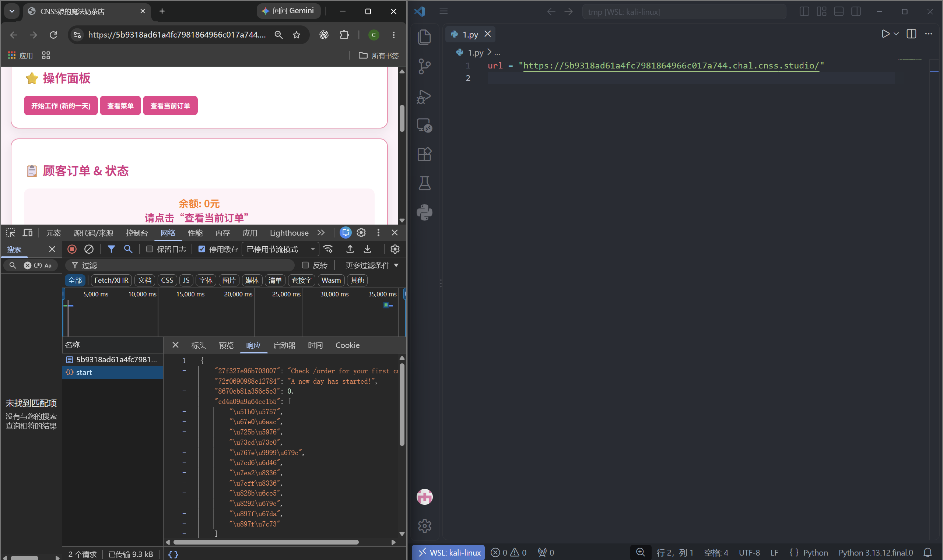943x560 pixels.
Task: Select the start request row
Action: pos(113,373)
